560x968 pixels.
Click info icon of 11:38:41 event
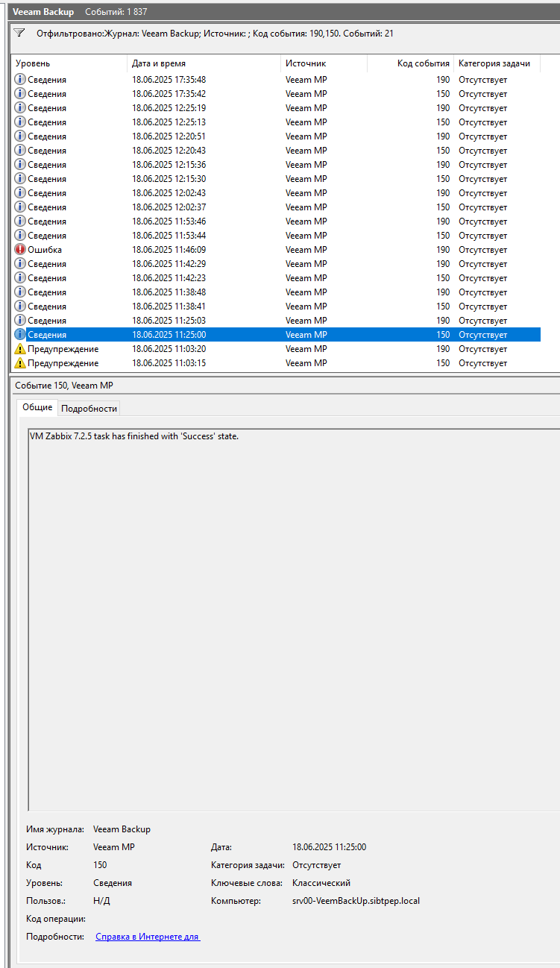click(x=20, y=307)
